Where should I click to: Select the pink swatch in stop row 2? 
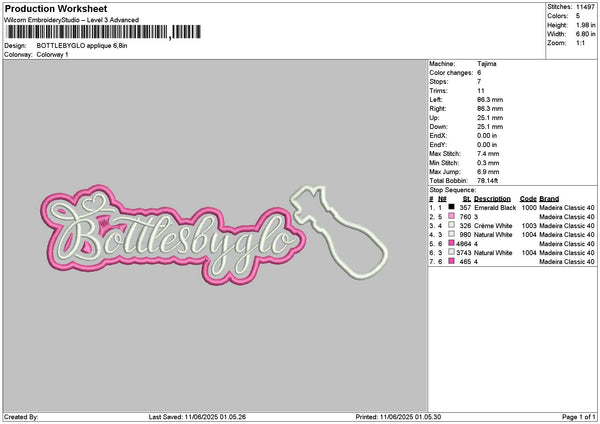[452, 216]
